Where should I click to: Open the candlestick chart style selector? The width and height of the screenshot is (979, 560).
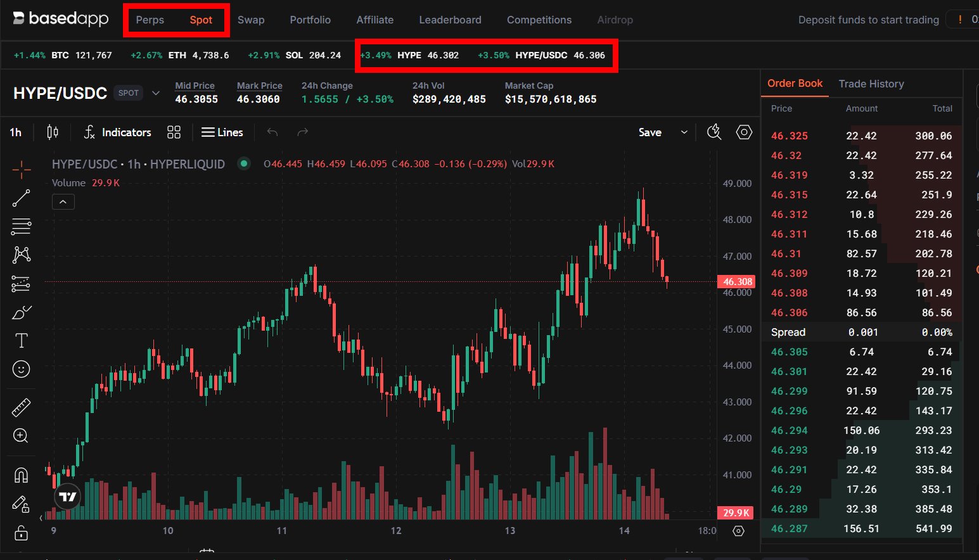53,132
